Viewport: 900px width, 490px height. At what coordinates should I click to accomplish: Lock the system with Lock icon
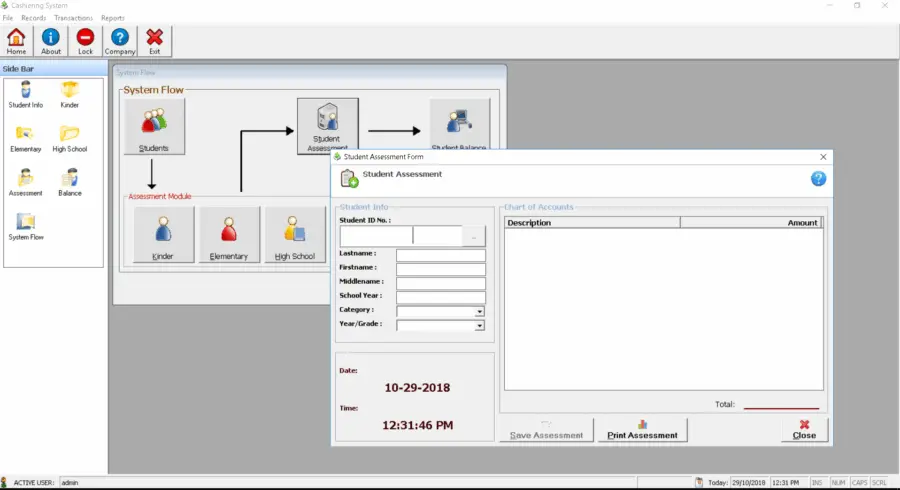85,41
